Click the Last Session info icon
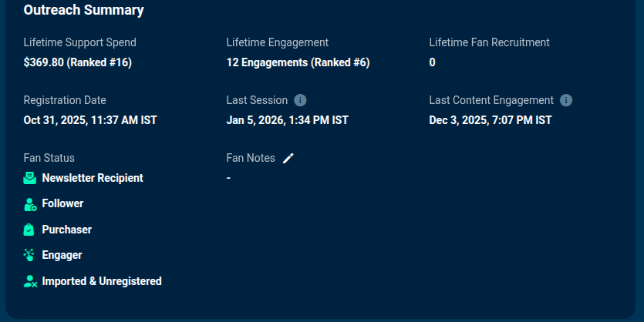Viewport: 644px width, 322px height. (300, 100)
